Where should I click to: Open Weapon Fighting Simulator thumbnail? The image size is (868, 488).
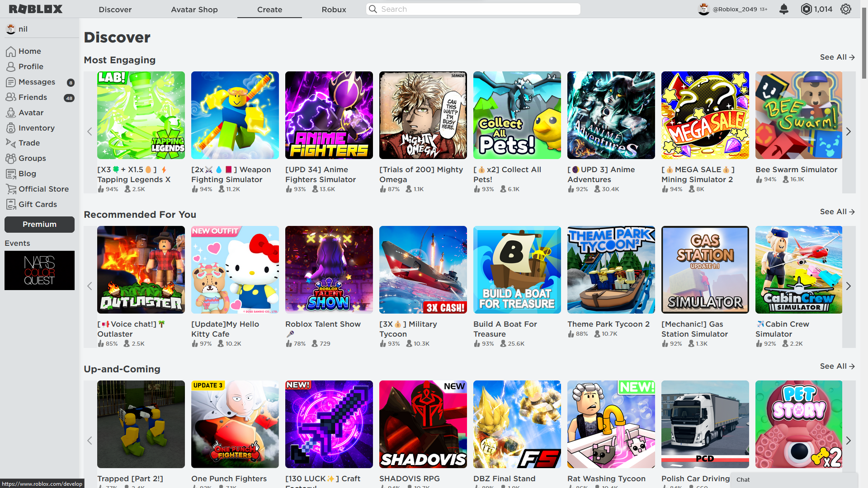tap(235, 115)
